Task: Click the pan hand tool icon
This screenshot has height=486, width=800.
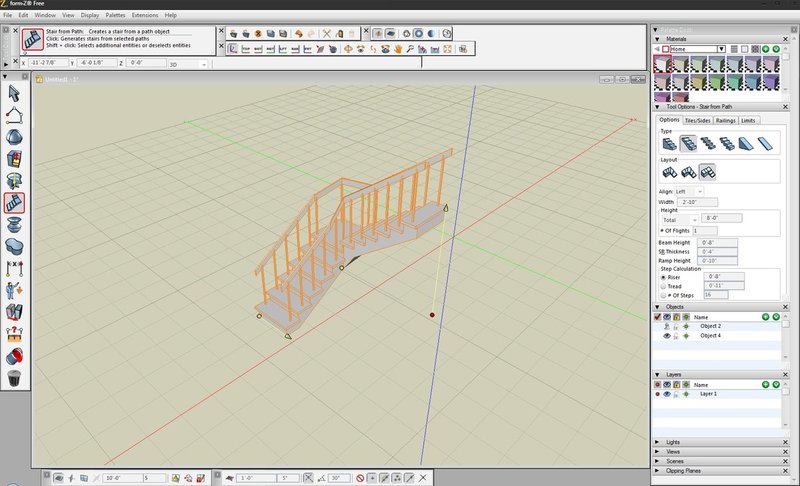Action: point(397,47)
